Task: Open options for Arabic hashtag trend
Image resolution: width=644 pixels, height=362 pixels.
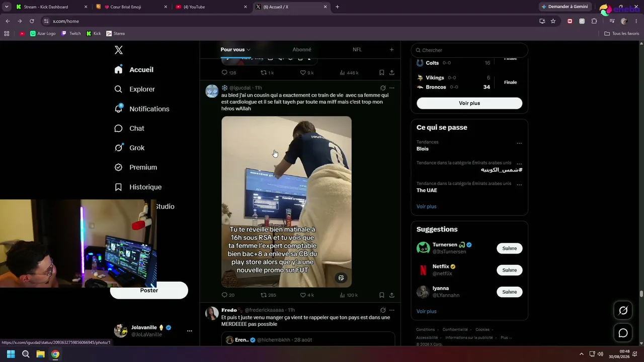Action: tap(519, 163)
